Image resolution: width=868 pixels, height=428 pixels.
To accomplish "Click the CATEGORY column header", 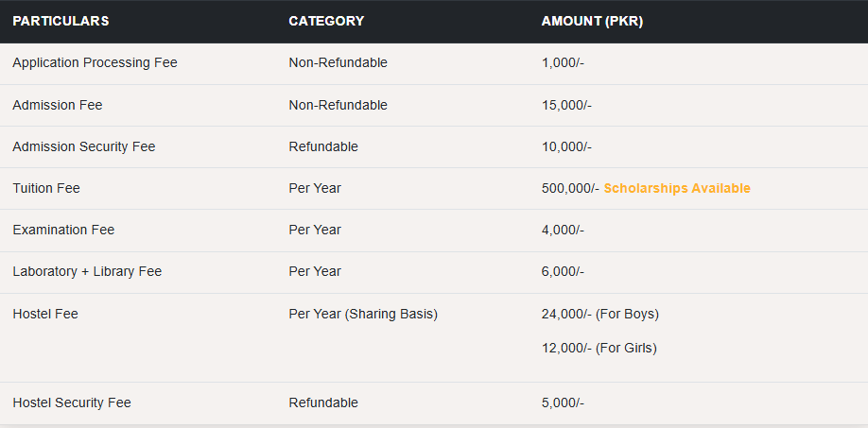I will click(326, 21).
